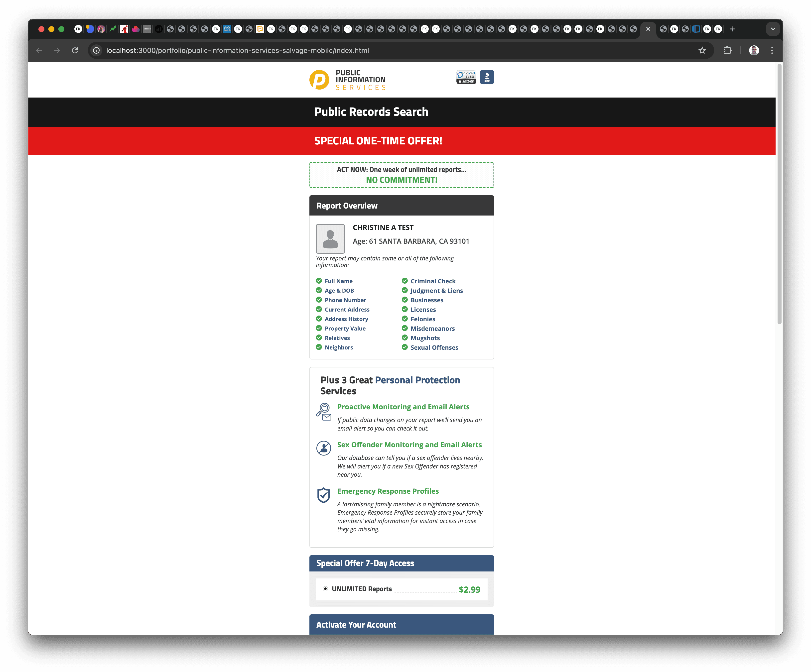Viewport: 811px width, 672px height.
Task: Bookmark this page with the star
Action: click(702, 50)
